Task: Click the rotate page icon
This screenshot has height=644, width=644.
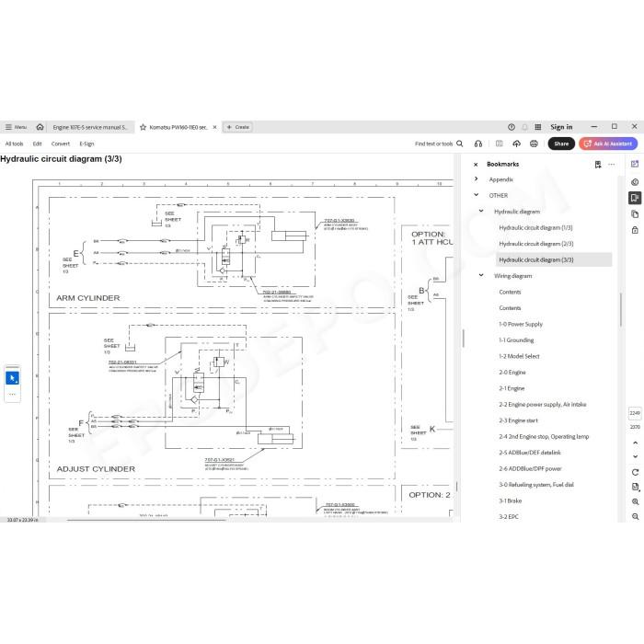Action: click(x=635, y=472)
